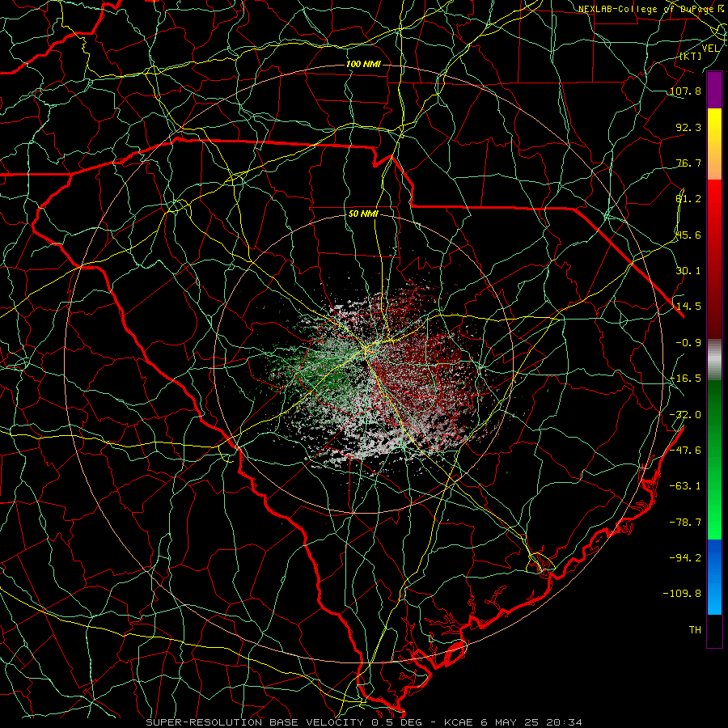The height and width of the screenshot is (728, 728).
Task: Click the TH label on the legend
Action: pos(695,630)
